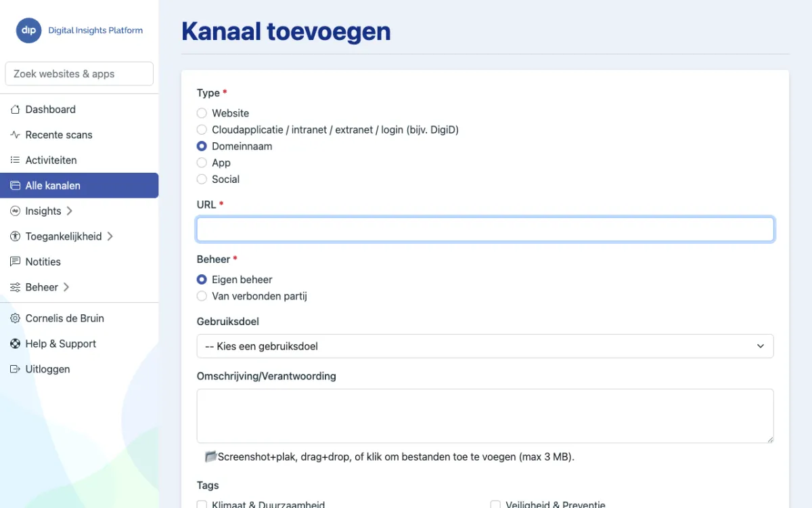Expand the Toegankelijkheid submenu chevron
This screenshot has height=508, width=812.
click(x=110, y=236)
